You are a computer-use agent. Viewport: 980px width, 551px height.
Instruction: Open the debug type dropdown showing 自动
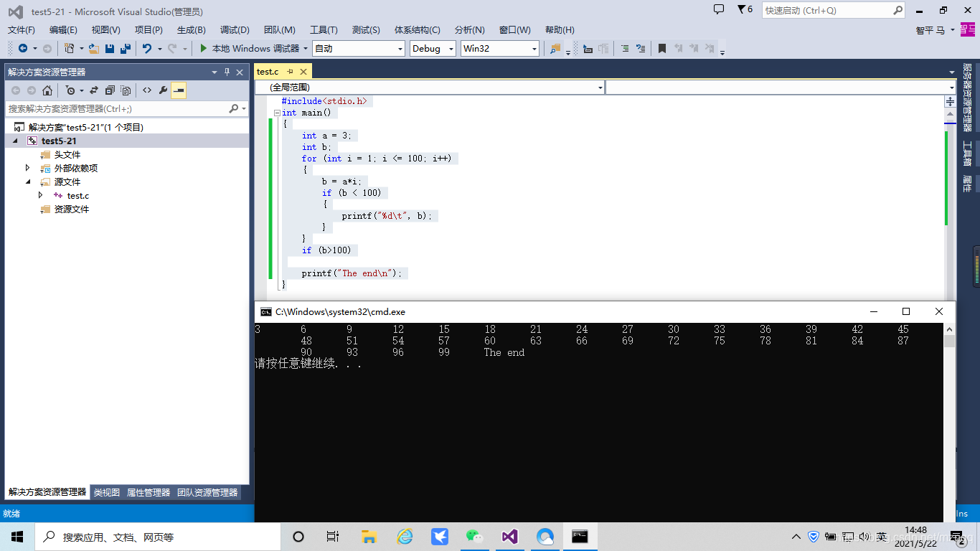point(359,48)
